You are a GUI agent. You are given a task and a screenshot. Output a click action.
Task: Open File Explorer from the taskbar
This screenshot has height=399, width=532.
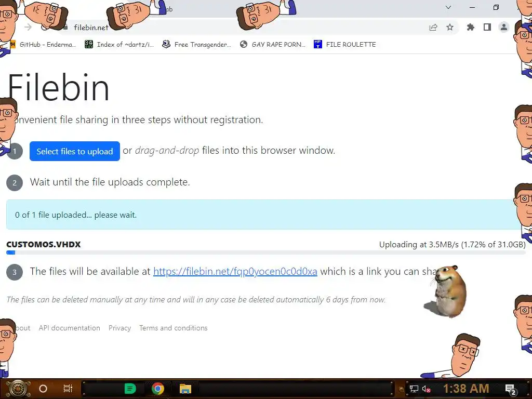tap(185, 389)
